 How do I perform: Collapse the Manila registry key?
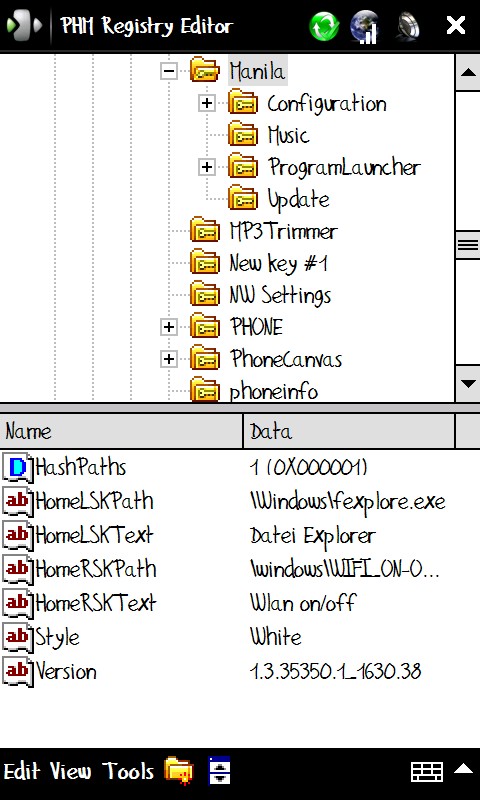[169, 71]
